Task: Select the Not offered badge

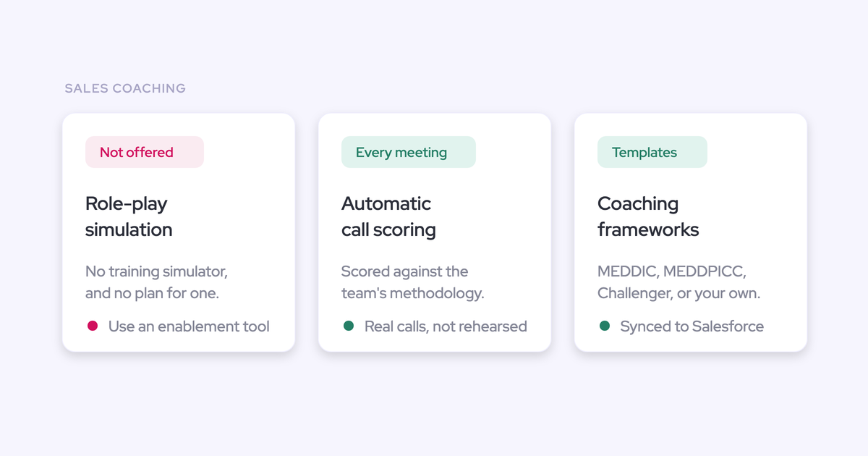Action: 145,152
